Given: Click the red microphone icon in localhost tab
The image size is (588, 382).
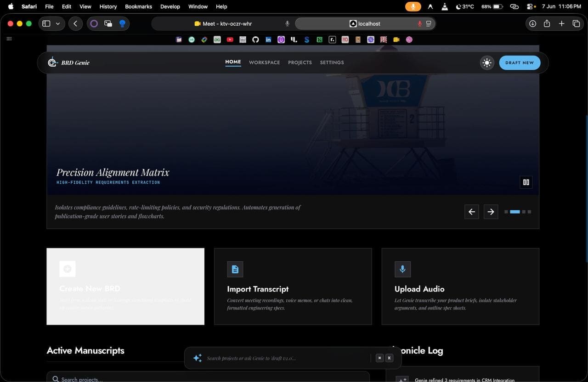Looking at the screenshot, I should [419, 23].
